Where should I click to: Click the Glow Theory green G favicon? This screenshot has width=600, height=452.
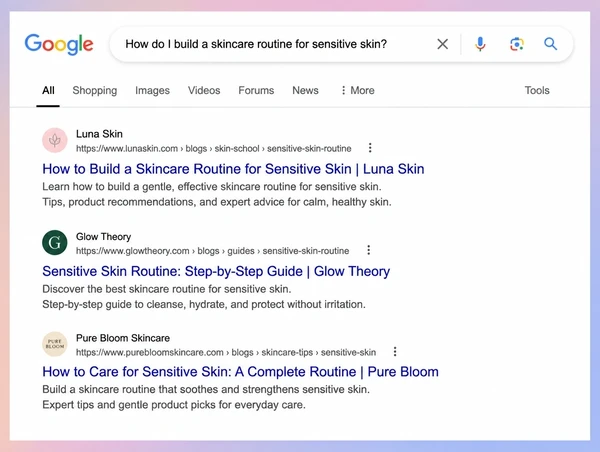click(55, 242)
